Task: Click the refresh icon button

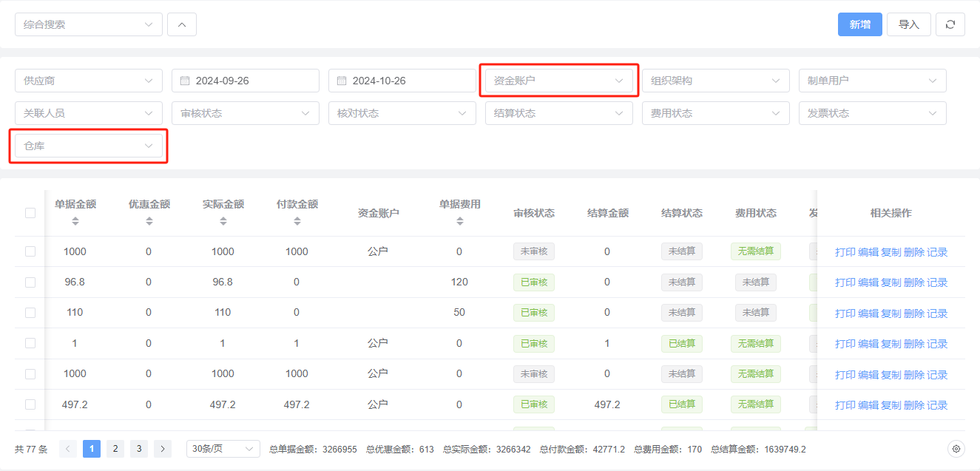Action: [950, 24]
